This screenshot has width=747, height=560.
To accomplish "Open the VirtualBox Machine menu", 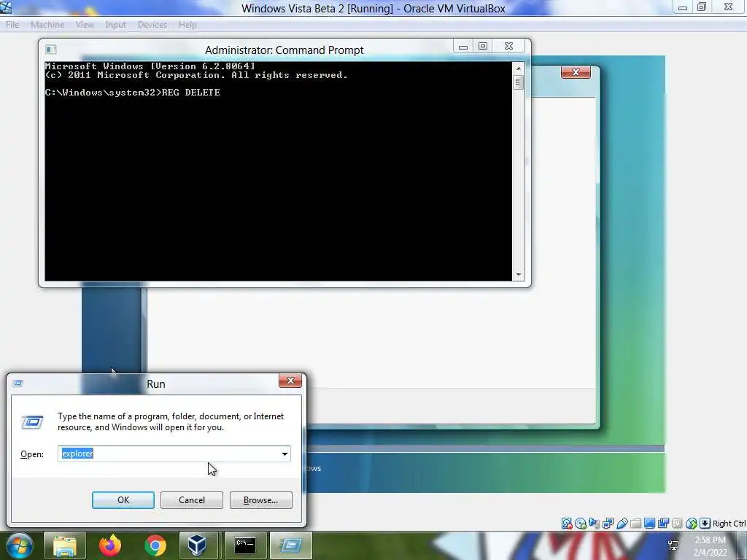I will tap(47, 25).
